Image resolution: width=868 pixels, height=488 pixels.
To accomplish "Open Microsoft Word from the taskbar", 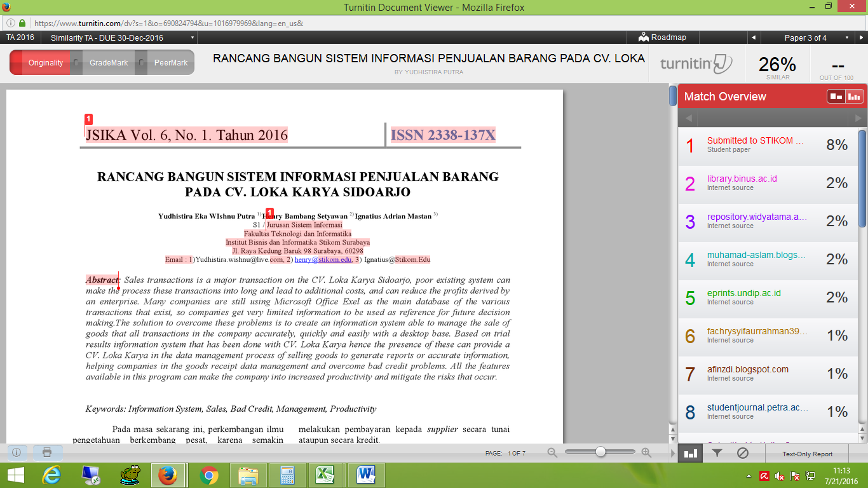I will [367, 475].
